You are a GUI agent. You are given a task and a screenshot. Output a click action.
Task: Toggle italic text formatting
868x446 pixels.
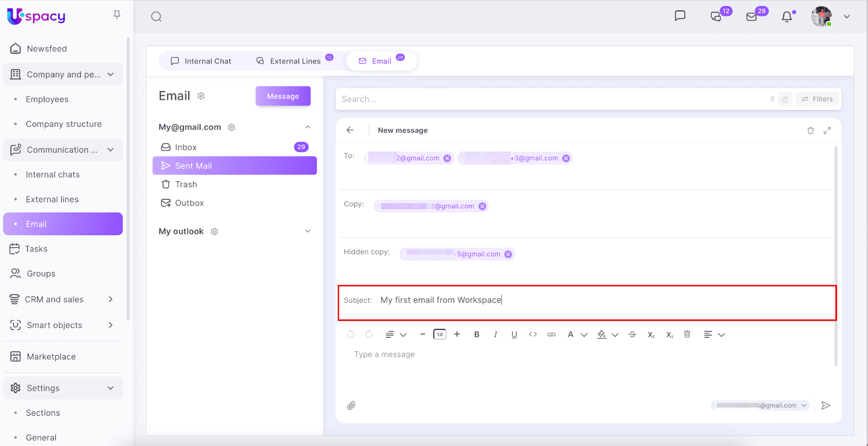495,334
